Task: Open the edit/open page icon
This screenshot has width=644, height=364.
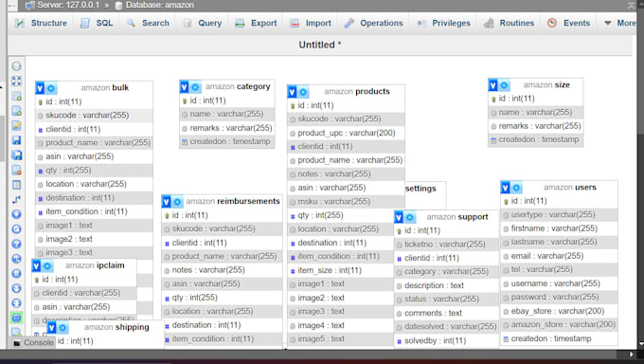Action: click(x=16, y=125)
